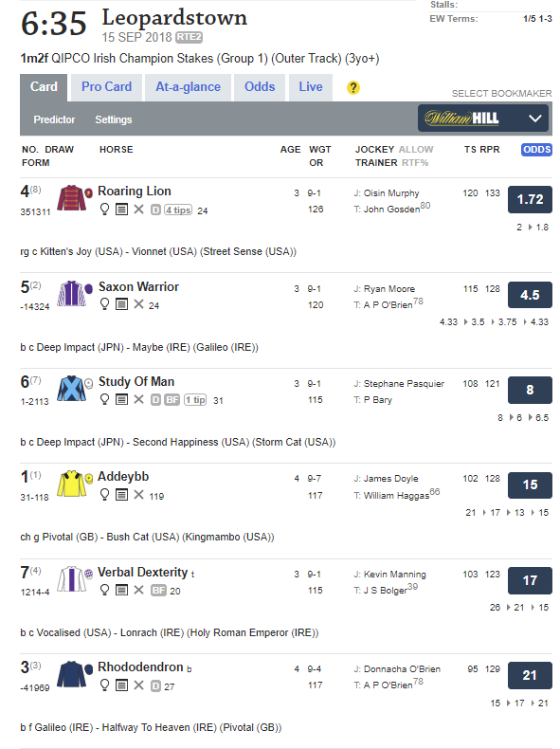Click Addeybb's yellow jockey silk image
The height and width of the screenshot is (749, 560).
coord(71,484)
